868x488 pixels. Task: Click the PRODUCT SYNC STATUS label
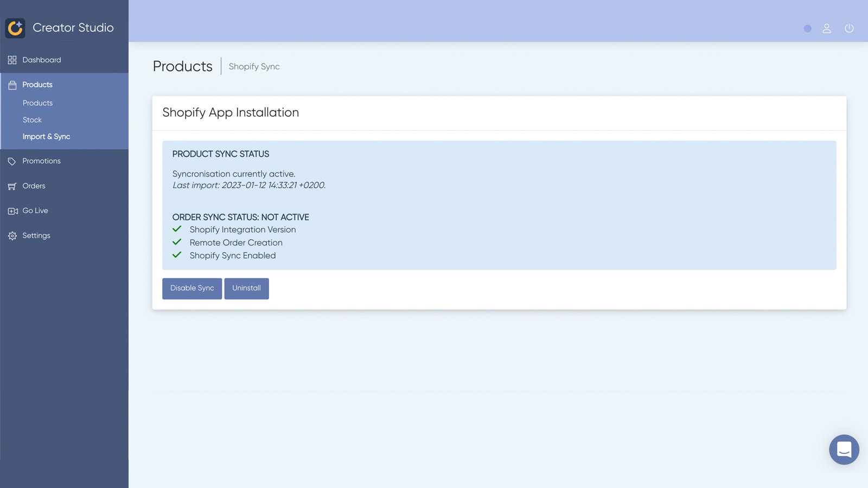221,154
